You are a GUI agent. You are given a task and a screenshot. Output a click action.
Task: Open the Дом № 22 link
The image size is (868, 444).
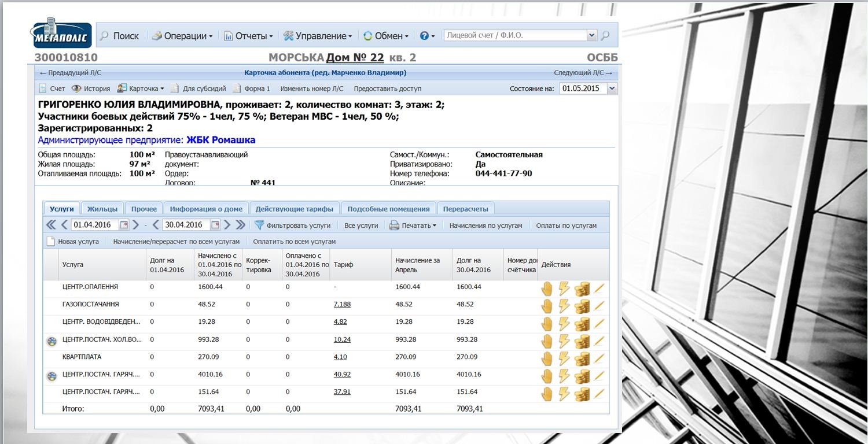click(x=355, y=58)
